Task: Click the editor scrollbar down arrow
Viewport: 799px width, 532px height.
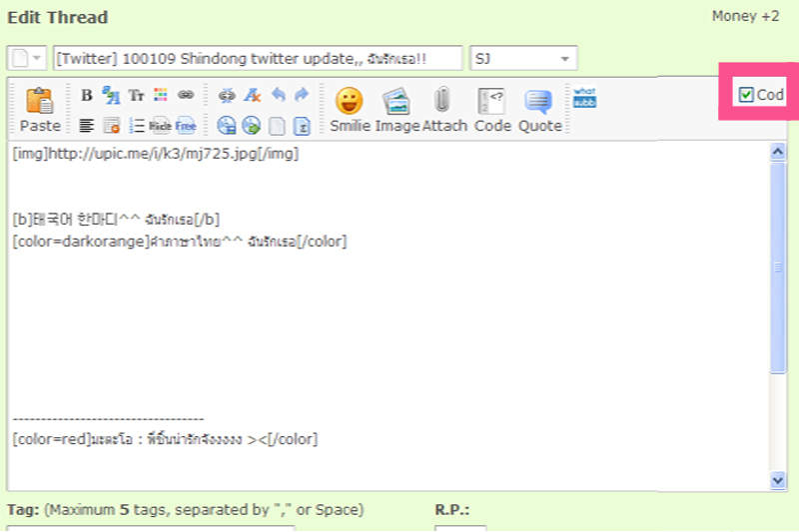Action: click(778, 480)
